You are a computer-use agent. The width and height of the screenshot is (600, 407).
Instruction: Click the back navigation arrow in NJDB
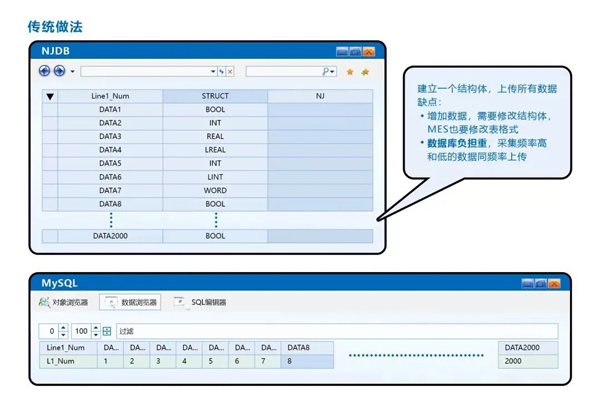(x=44, y=71)
